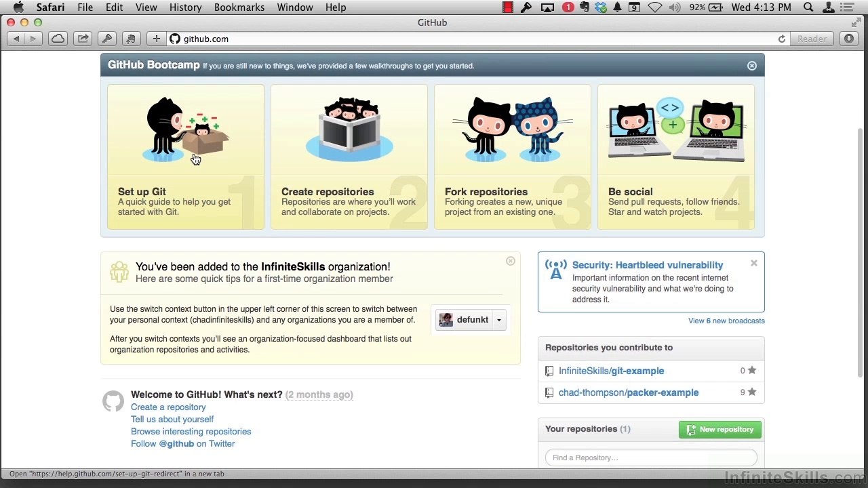This screenshot has height=488, width=868.
Task: Toggle Safari full screen mode
Action: click(856, 23)
